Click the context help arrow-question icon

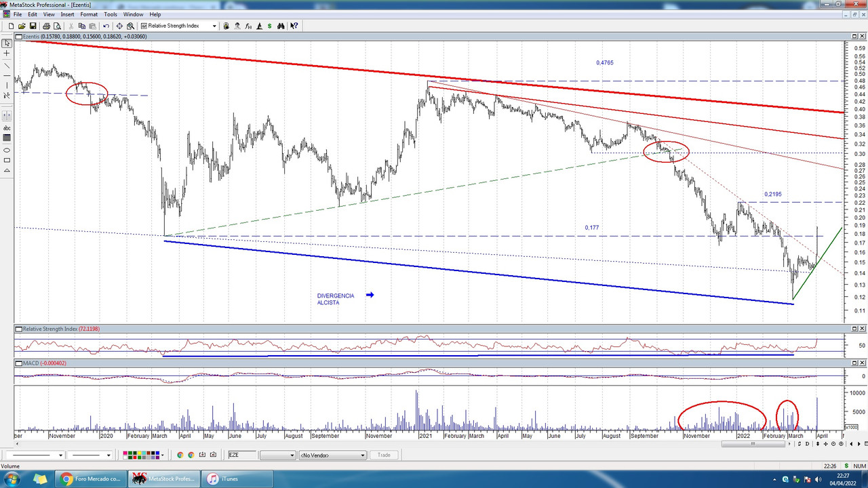click(294, 26)
